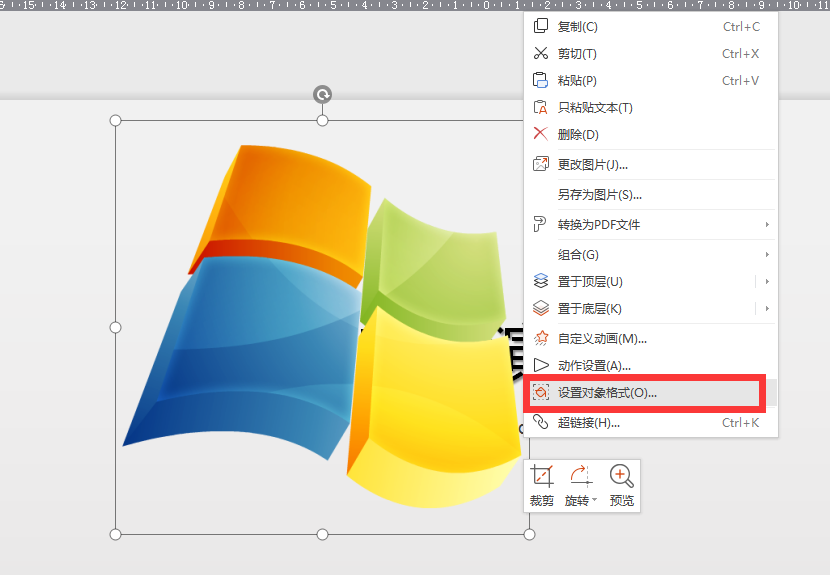Select the 裁剪 crop tool
Screen dimensions: 830x575
pyautogui.click(x=542, y=486)
